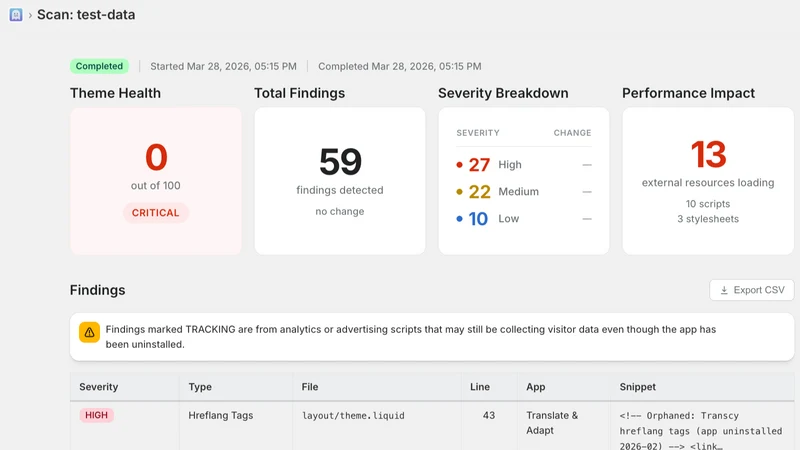Click the Completed Mar 28, 2026 timestamp
This screenshot has height=450, width=800.
[x=399, y=66]
